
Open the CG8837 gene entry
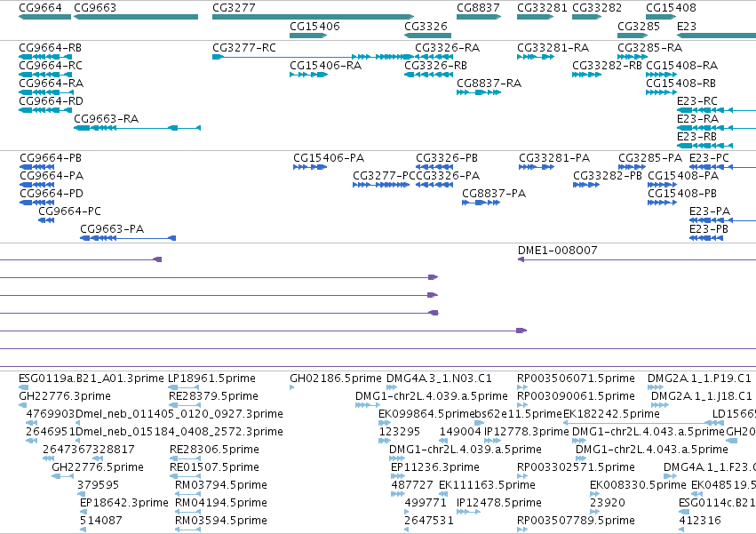[478, 8]
